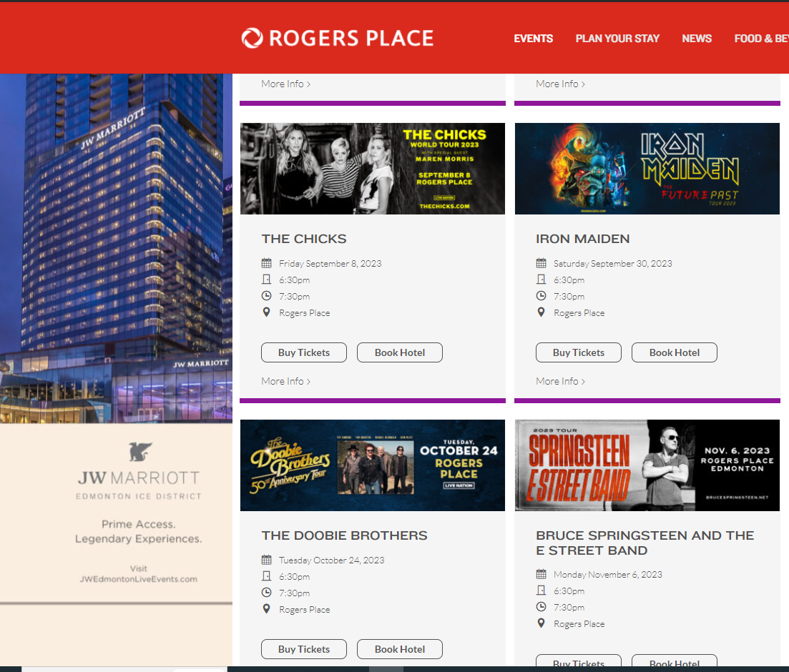Select 'Monday November 6, 2023' date text
Viewport: 789px width, 672px height.
(x=608, y=575)
